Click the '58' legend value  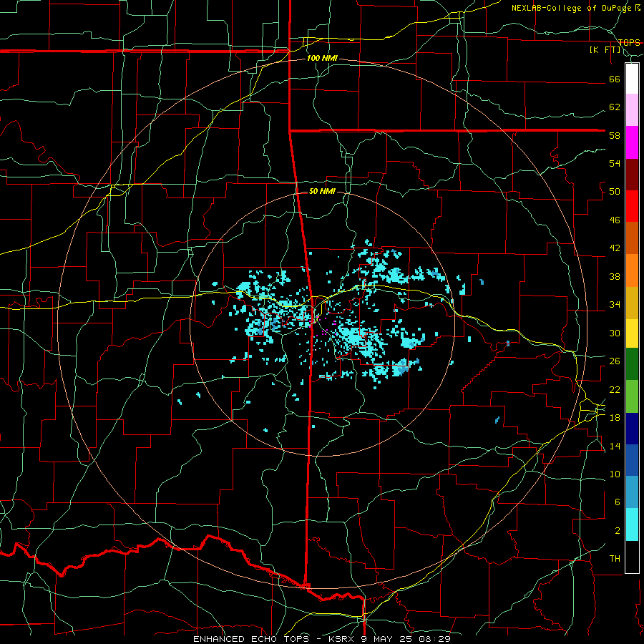pyautogui.click(x=615, y=135)
